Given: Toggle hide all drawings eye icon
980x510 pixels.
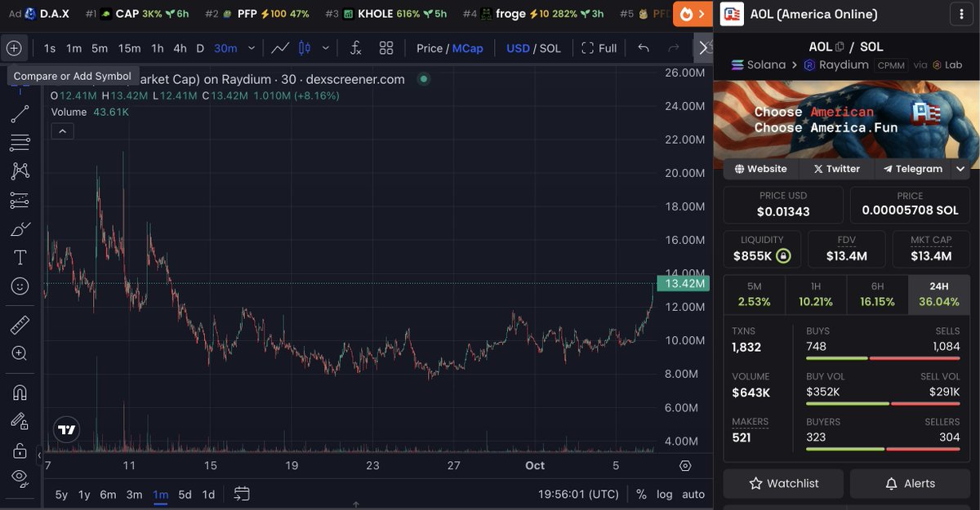Looking at the screenshot, I should 20,478.
